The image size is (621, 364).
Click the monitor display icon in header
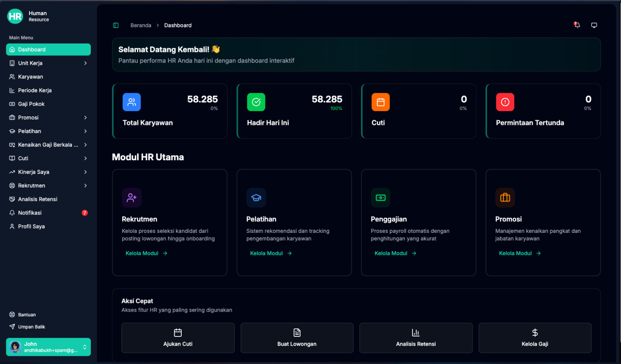(594, 25)
